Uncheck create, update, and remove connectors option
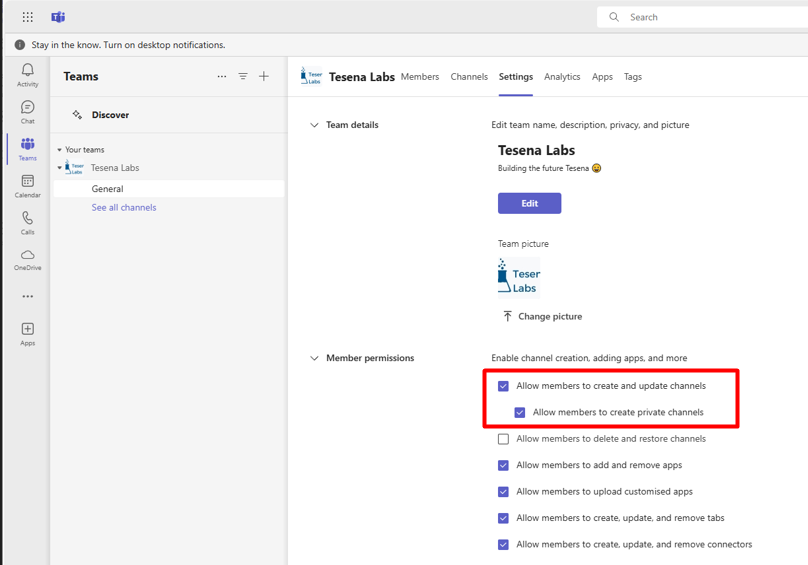The width and height of the screenshot is (808, 565). click(x=503, y=544)
